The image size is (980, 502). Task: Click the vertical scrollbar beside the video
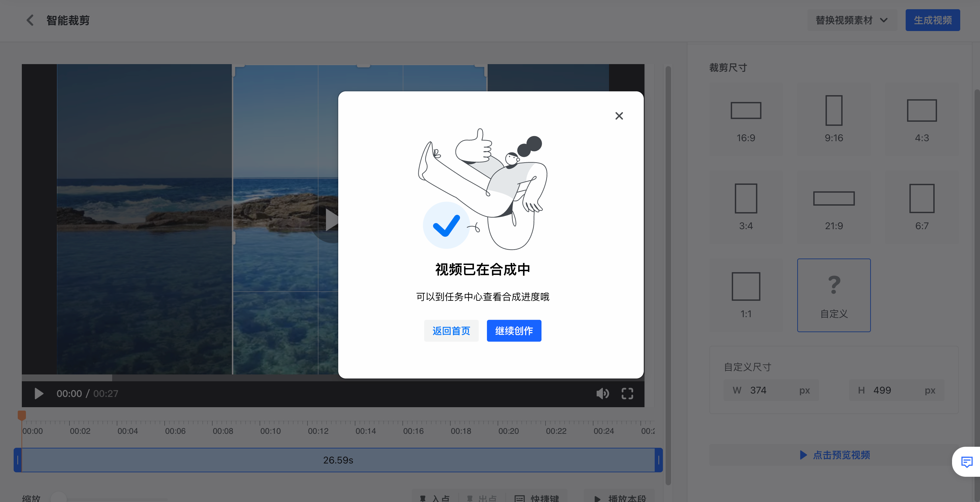pos(668,276)
